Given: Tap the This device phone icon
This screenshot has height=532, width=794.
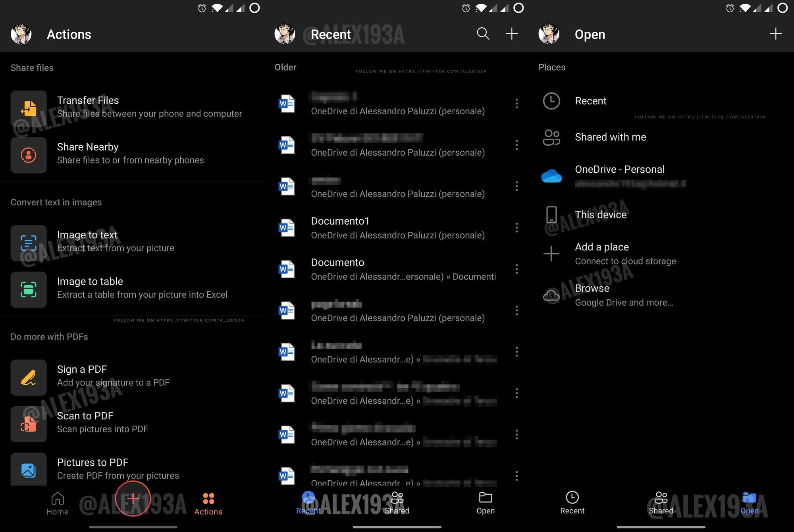Looking at the screenshot, I should (x=551, y=214).
